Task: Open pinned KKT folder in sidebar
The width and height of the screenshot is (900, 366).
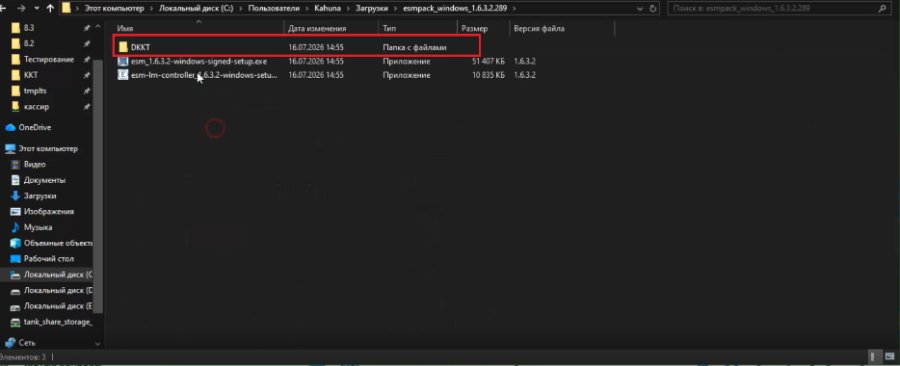Action: tap(31, 75)
